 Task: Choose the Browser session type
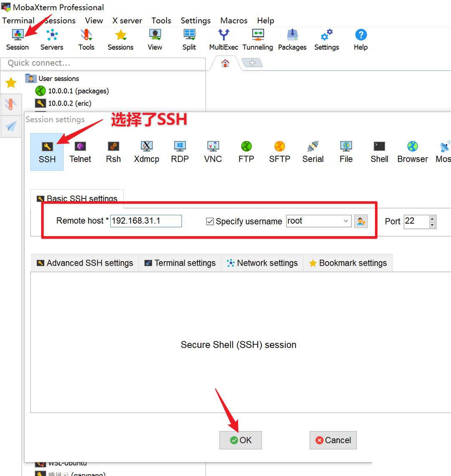pyautogui.click(x=413, y=152)
